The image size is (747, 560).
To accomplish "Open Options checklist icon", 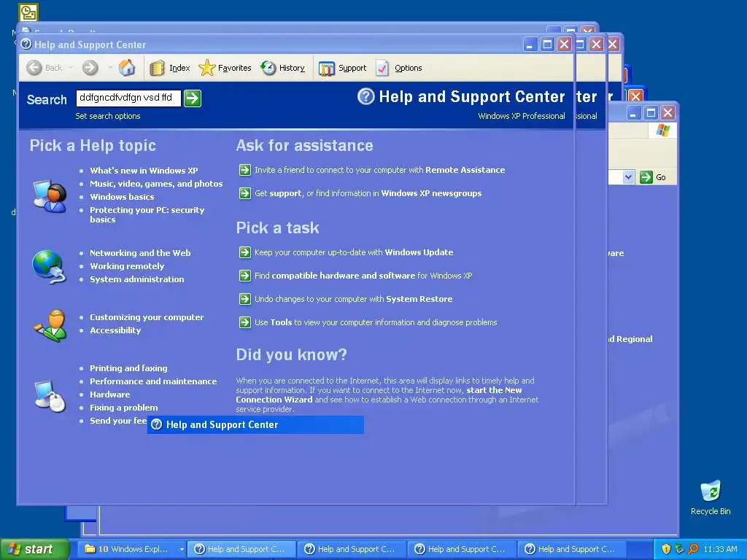I will click(382, 68).
